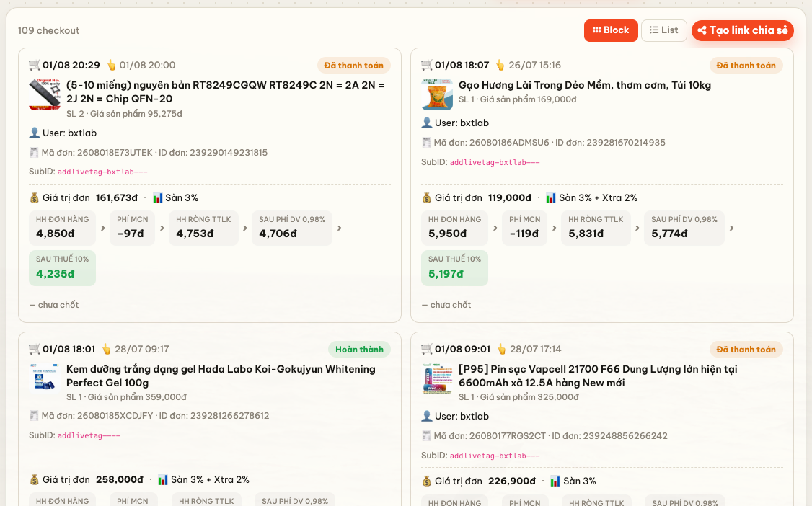Open the Vapcell 21700 battery thumbnail
Viewport: 812px width, 506px height.
coord(437,378)
